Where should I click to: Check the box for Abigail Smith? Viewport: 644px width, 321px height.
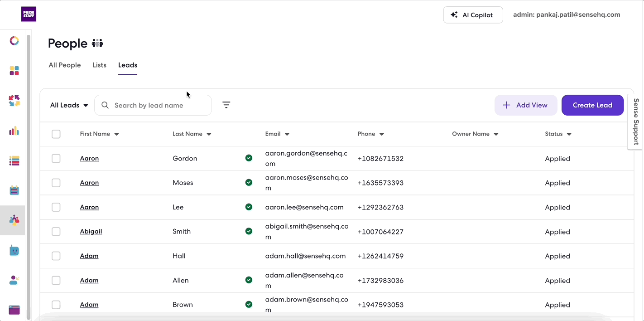[x=56, y=232]
